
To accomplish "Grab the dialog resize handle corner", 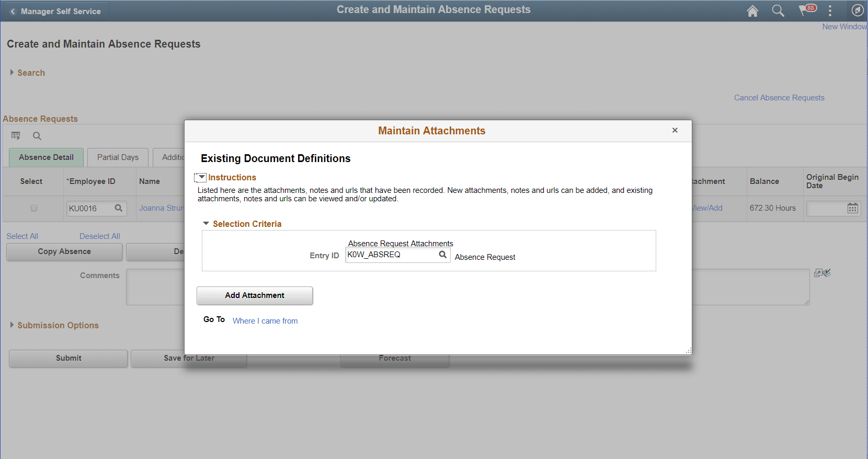I will tap(689, 351).
